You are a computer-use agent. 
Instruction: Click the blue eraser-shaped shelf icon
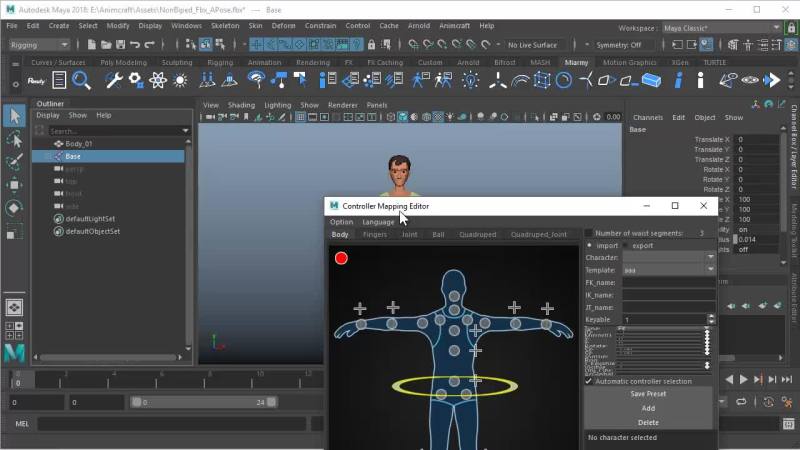tap(651, 81)
